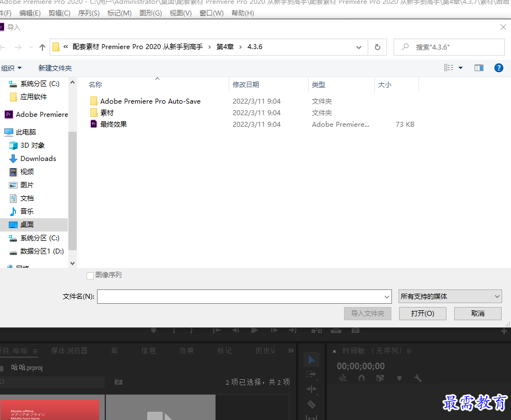Select the 最终效果 project file

(x=109, y=124)
